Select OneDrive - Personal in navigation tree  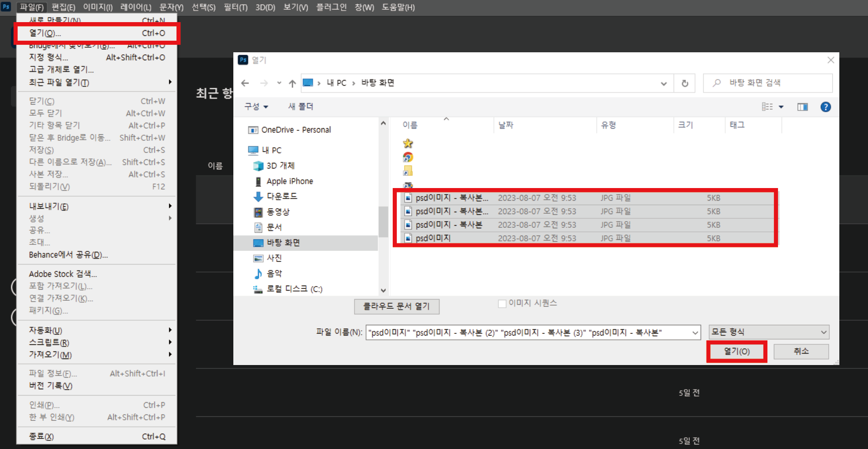tap(290, 130)
